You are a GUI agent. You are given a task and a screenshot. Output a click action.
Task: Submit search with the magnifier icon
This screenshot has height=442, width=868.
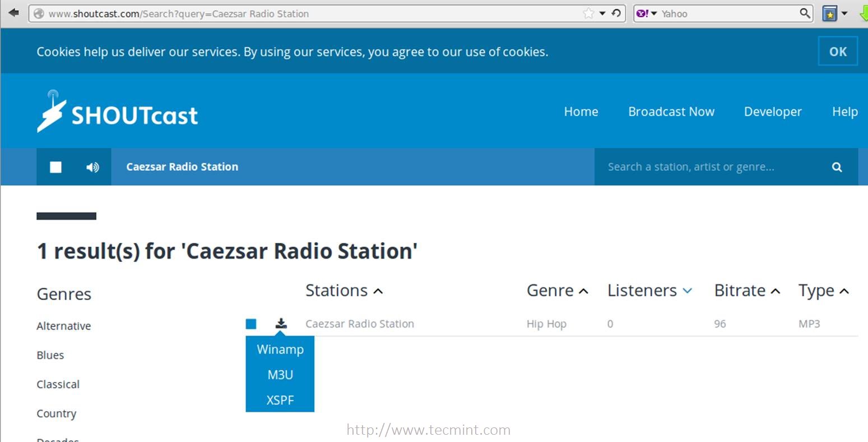(837, 167)
